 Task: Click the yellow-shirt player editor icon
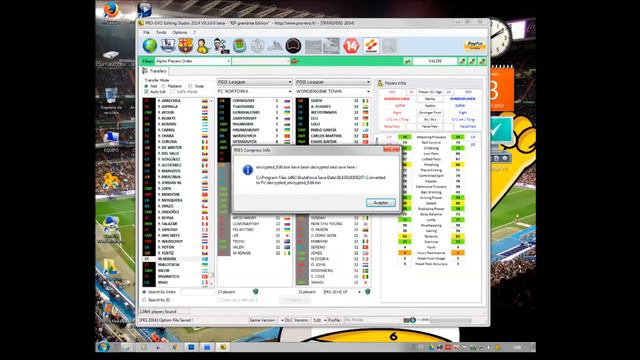(x=202, y=46)
